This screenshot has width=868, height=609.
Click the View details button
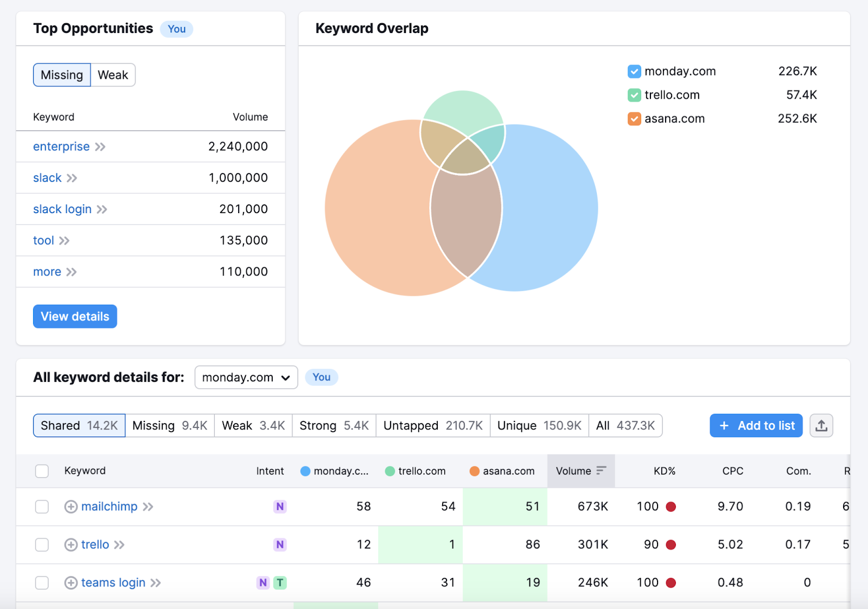[75, 316]
